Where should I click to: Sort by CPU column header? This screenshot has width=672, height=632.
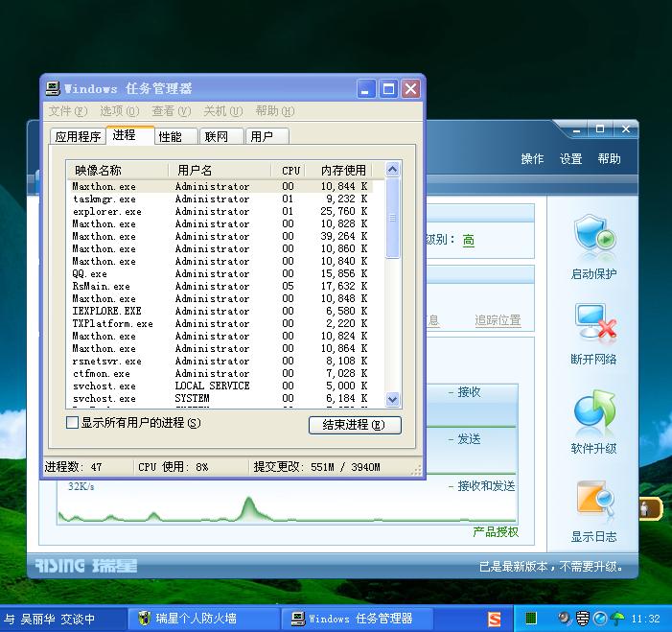(288, 170)
